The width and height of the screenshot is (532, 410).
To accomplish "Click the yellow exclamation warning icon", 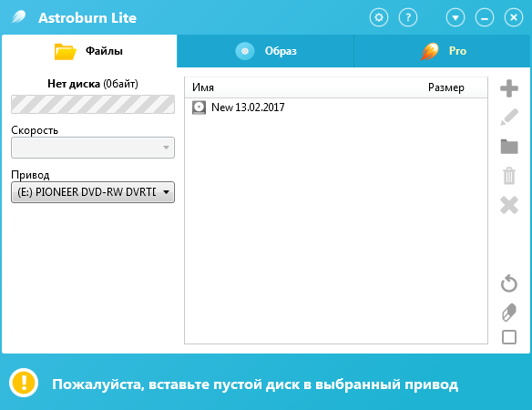I will coord(24,383).
